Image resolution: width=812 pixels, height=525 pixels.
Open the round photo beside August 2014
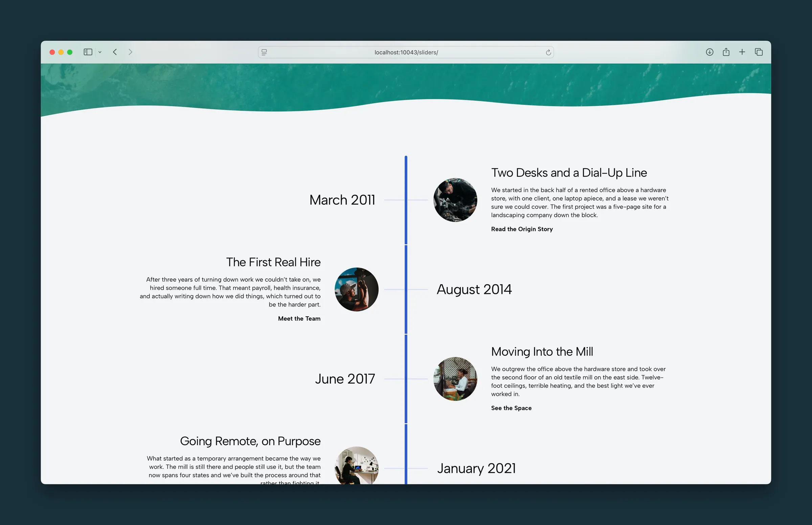pyautogui.click(x=357, y=290)
